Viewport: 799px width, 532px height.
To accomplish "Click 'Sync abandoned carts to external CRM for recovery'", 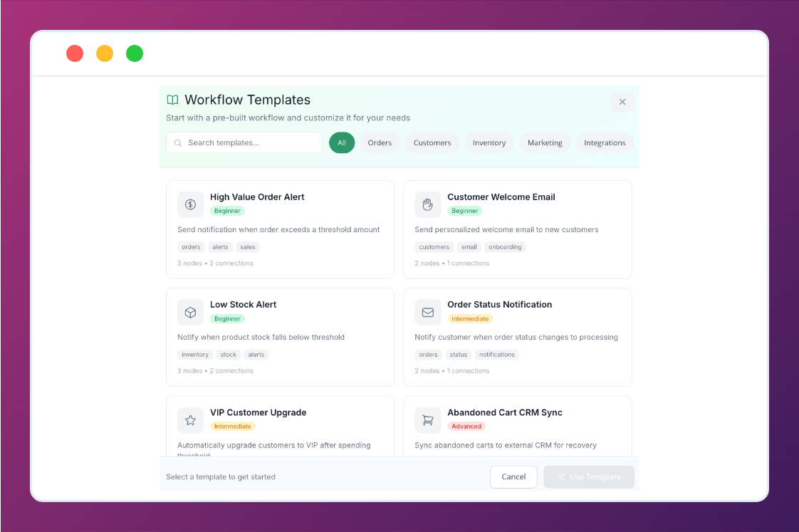I will point(506,445).
